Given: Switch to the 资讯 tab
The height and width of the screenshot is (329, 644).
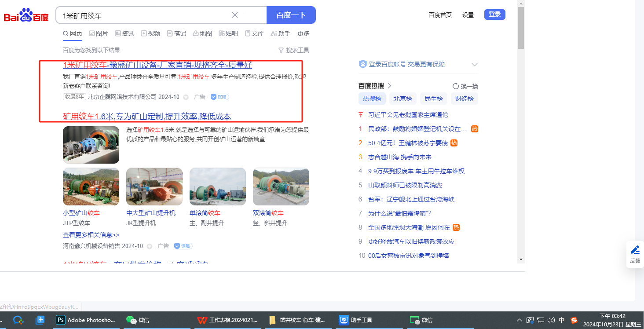Looking at the screenshot, I should click(x=124, y=33).
